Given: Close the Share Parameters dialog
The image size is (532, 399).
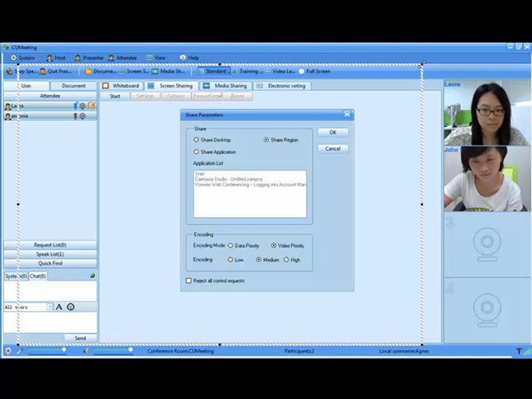Looking at the screenshot, I should 347,114.
